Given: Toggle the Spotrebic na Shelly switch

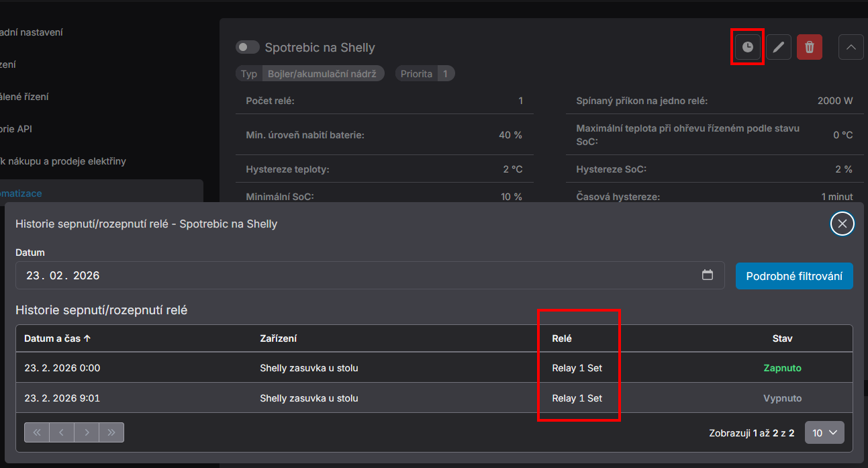Looking at the screenshot, I should [x=247, y=47].
